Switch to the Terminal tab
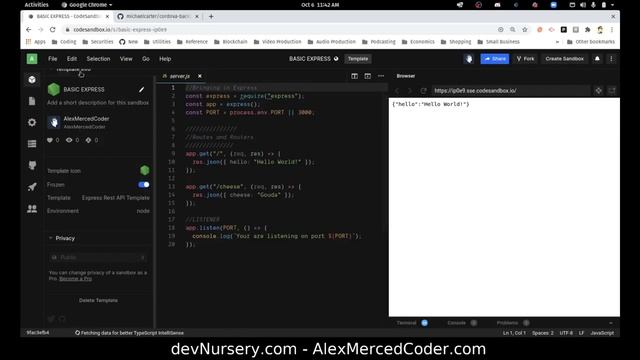640x360 pixels. point(411,323)
